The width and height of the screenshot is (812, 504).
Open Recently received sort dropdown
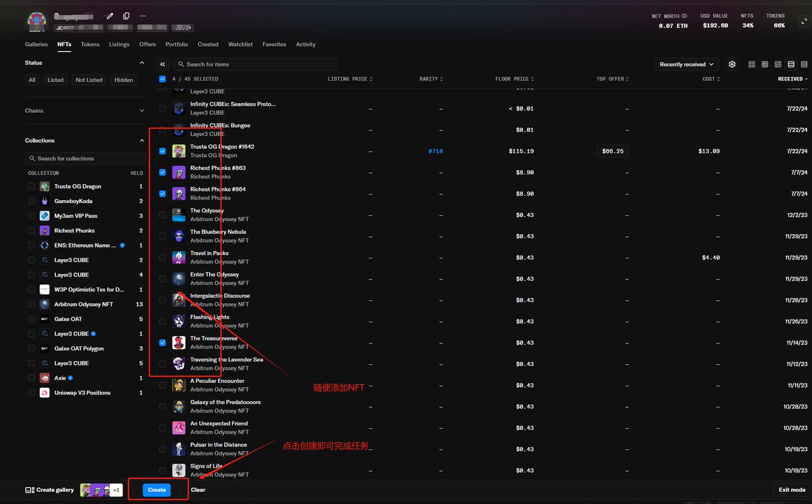(686, 64)
